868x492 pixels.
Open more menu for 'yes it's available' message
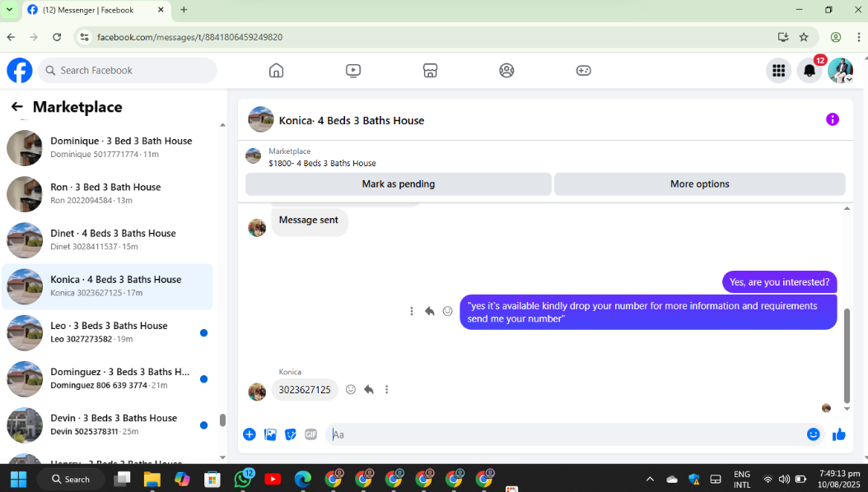point(411,311)
